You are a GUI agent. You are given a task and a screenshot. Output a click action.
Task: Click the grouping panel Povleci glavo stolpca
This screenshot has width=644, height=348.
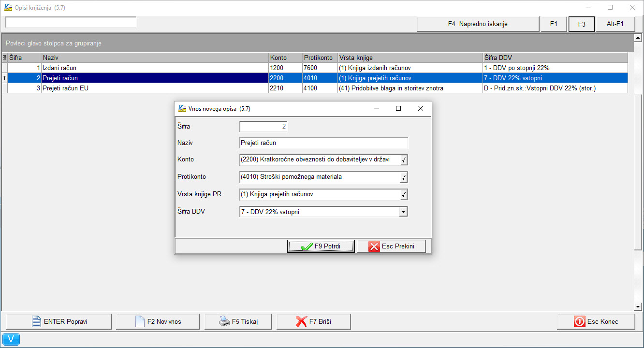tap(317, 43)
